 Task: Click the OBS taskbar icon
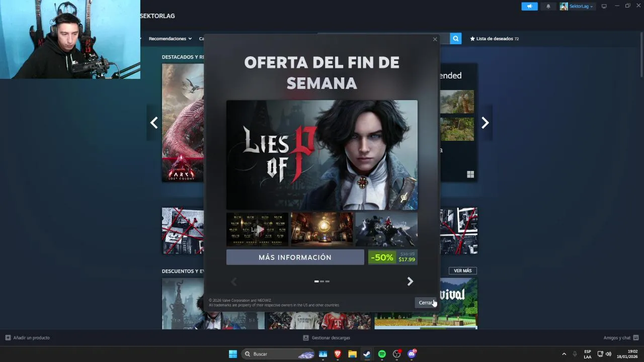tap(396, 354)
